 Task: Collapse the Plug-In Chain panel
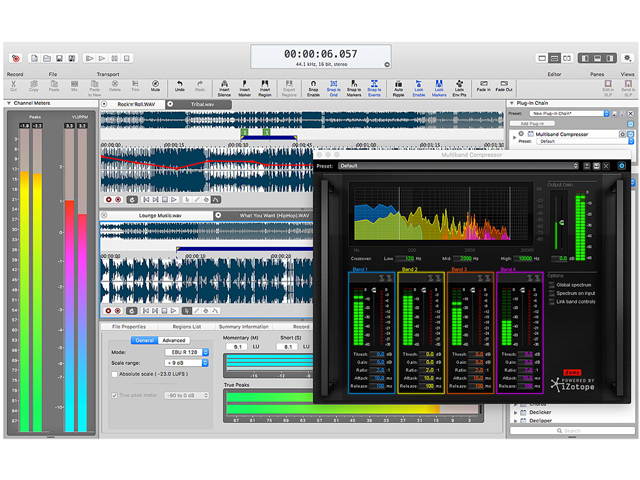(511, 103)
